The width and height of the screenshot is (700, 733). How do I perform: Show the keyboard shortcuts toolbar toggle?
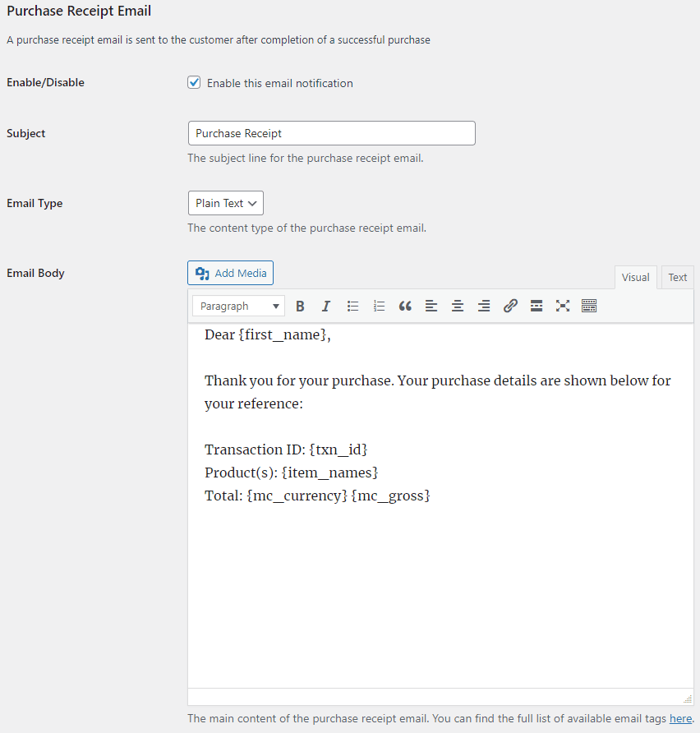[589, 306]
